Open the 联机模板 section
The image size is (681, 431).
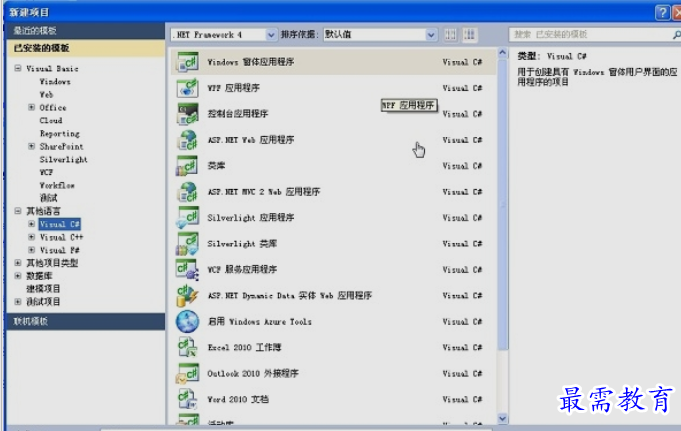(x=86, y=322)
